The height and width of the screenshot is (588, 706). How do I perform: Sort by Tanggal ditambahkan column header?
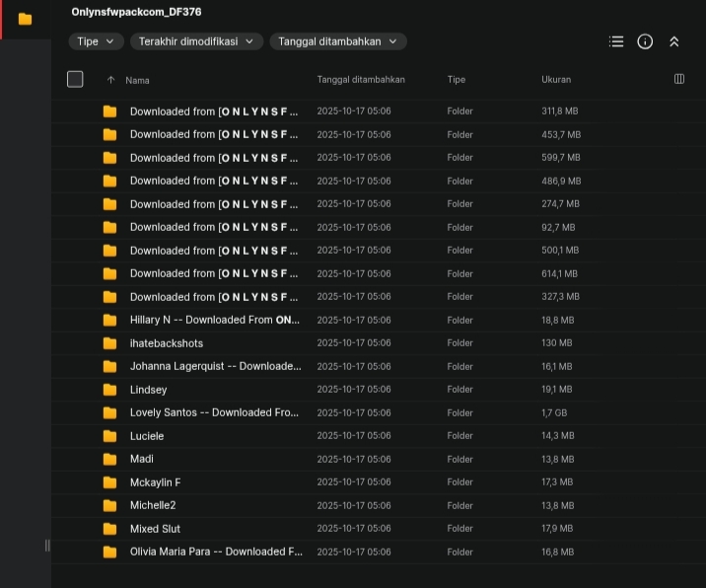click(361, 79)
